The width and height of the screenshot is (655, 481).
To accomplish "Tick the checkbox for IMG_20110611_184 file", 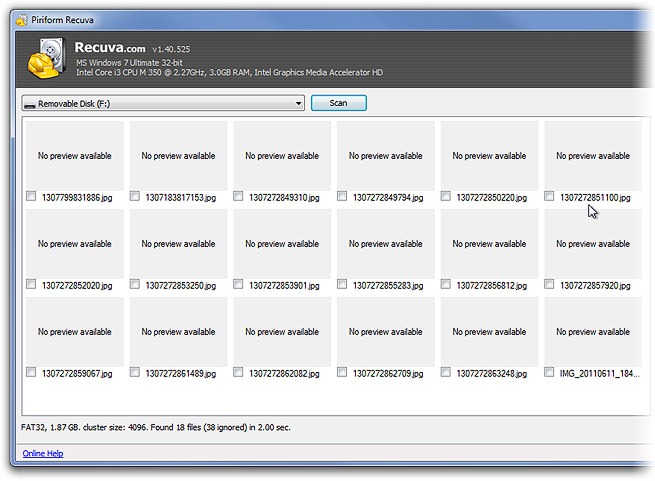I will coord(549,372).
